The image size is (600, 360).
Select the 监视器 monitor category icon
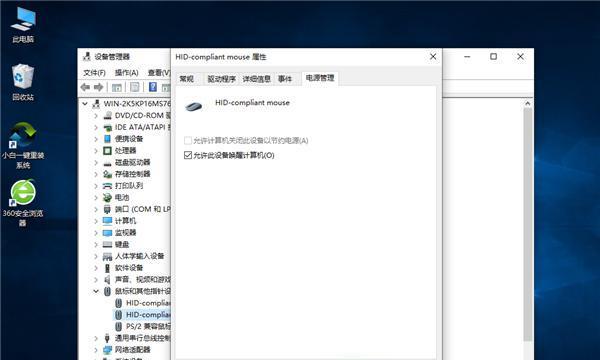(108, 233)
